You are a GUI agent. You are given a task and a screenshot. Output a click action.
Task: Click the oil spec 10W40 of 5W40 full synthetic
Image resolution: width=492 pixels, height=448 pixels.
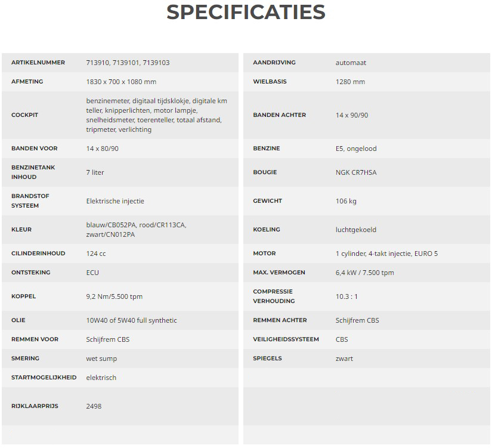[x=131, y=320]
